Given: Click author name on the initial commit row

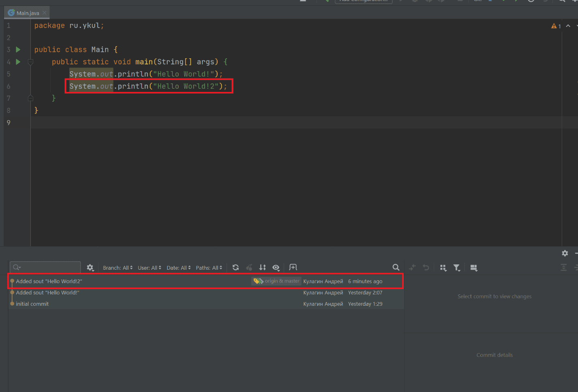Looking at the screenshot, I should 323,304.
